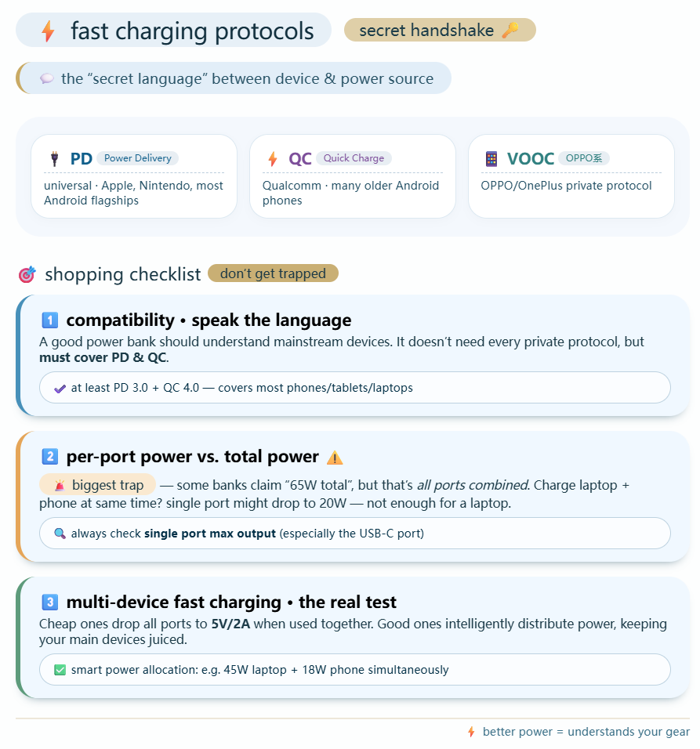
Task: Click the lightning icon next to QC
Action: coord(273,159)
